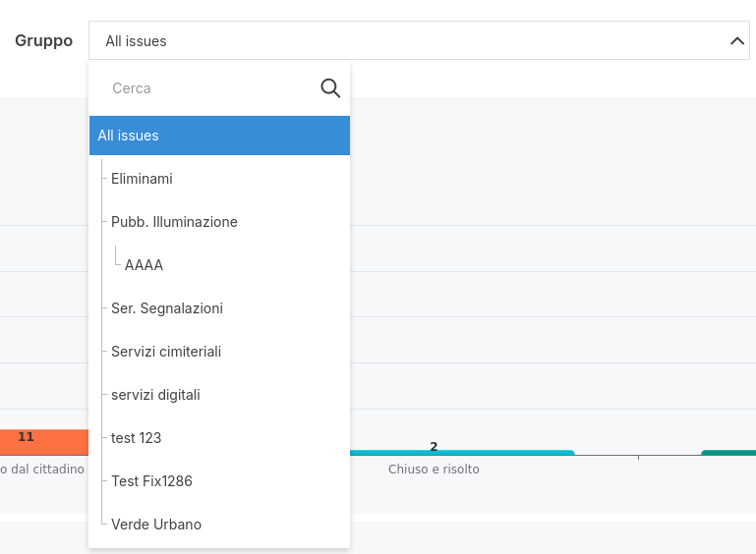Select servizi digitali from the list

(155, 395)
